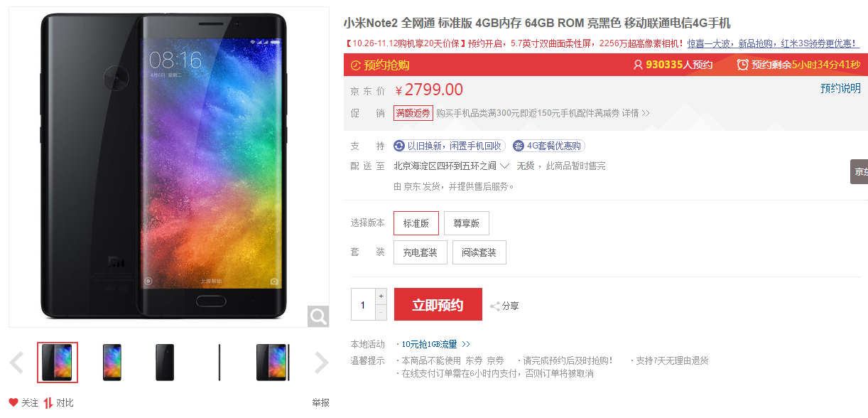
Task: Increase quantity with the plus stepper
Action: (381, 296)
